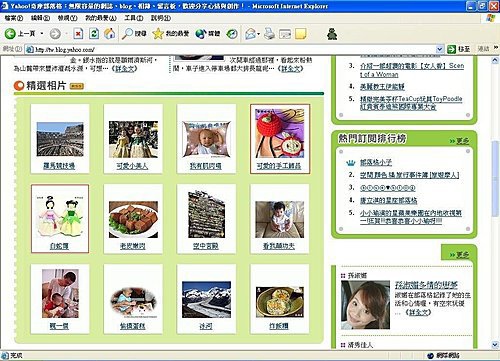Viewport: 500px width, 361px height.
Task: Expand the Mail button dropdown arrow
Action: (x=258, y=34)
